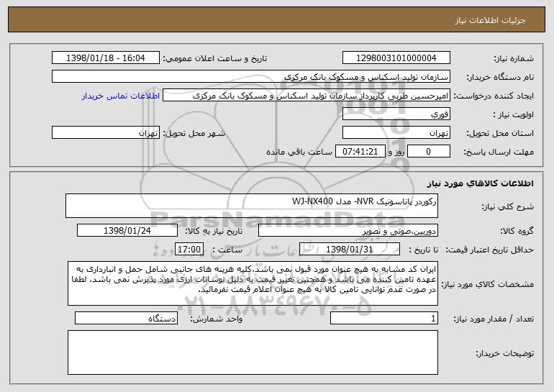Click the label شرح کلی نیاز
The height and width of the screenshot is (392, 554).
click(508, 207)
